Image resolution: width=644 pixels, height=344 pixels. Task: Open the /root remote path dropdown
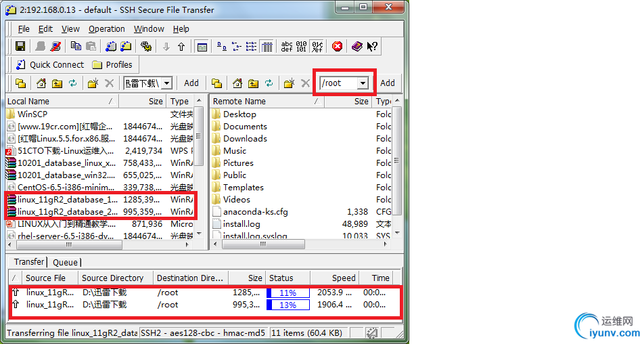[x=363, y=83]
